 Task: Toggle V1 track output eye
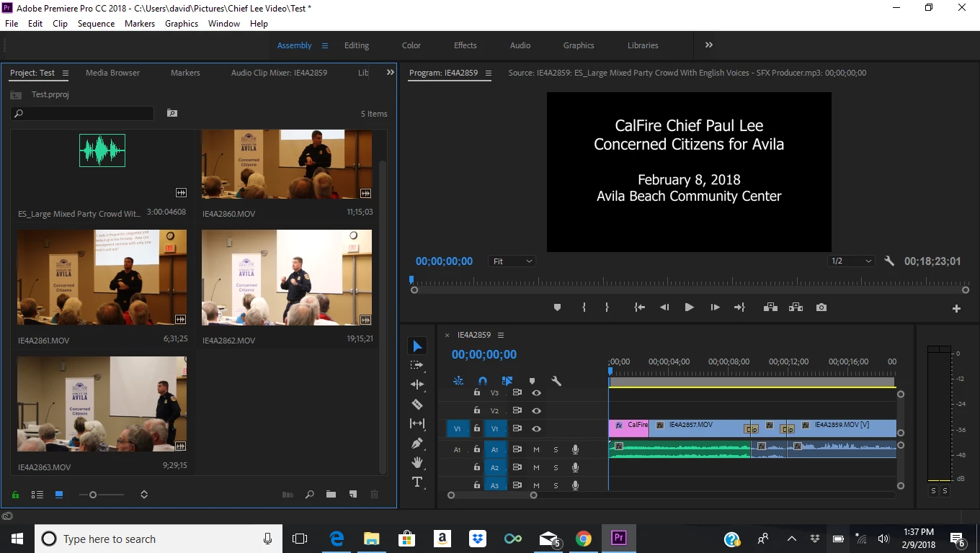tap(536, 428)
